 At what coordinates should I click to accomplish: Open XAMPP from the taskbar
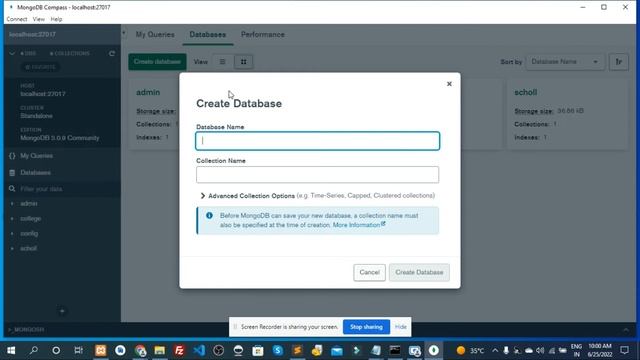100,350
